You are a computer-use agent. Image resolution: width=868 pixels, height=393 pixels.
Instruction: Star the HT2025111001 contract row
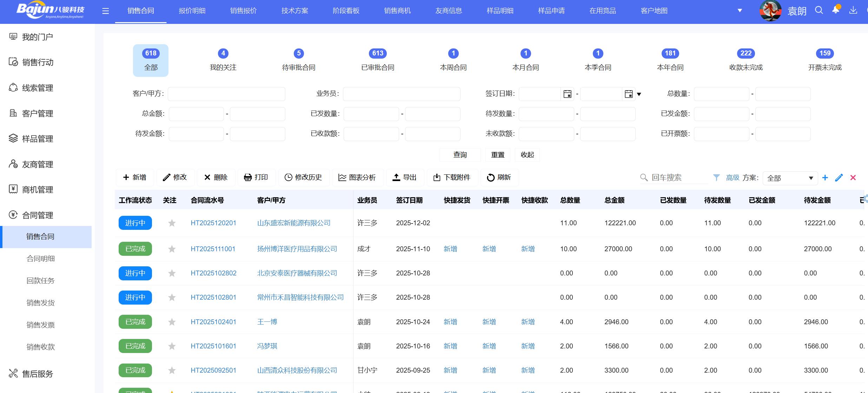point(172,249)
